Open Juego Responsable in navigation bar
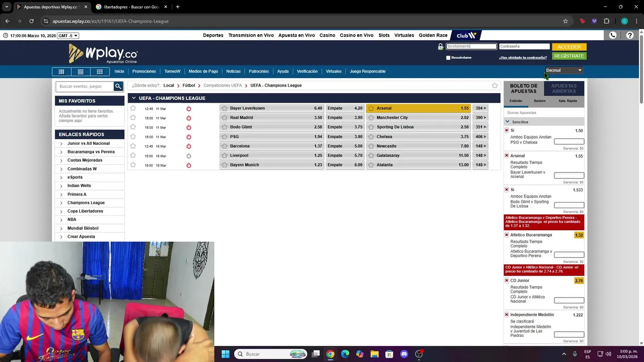 (x=368, y=71)
